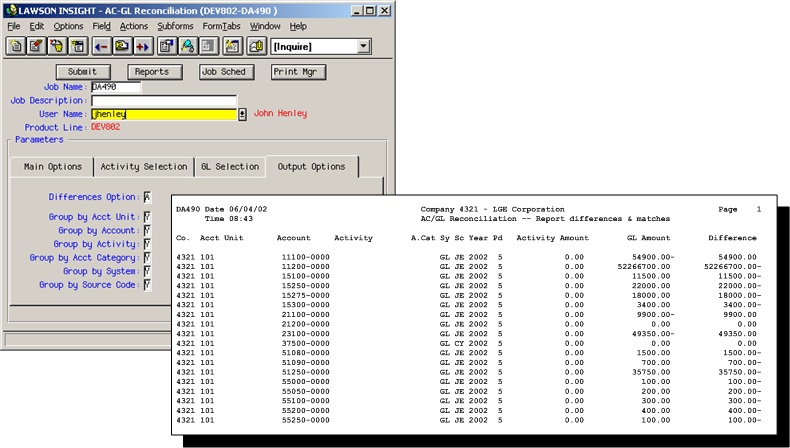Click the red DEV802 product line value
This screenshot has width=790, height=448.
106,127
